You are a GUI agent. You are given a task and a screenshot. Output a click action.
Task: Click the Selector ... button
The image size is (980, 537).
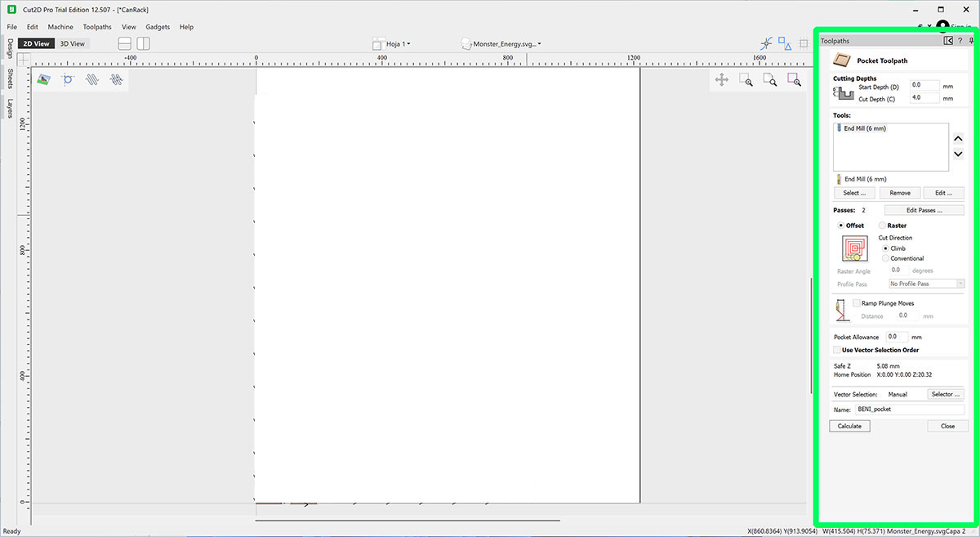[x=946, y=394]
